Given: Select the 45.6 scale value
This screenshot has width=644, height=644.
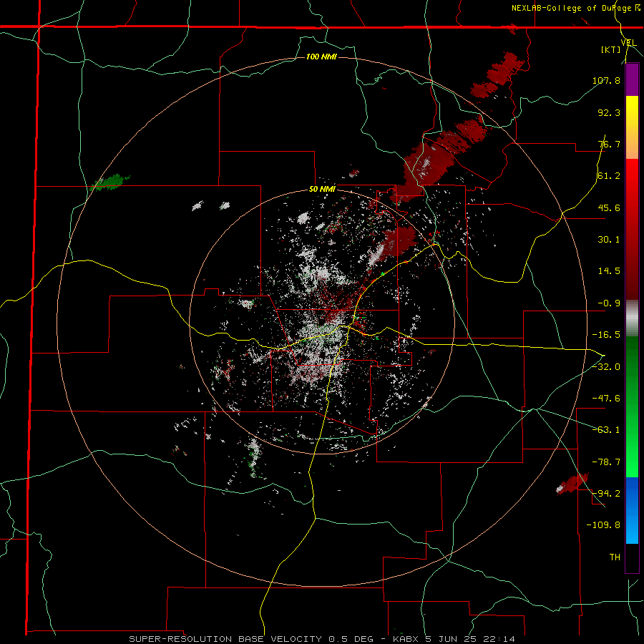Looking at the screenshot, I should click(609, 208).
